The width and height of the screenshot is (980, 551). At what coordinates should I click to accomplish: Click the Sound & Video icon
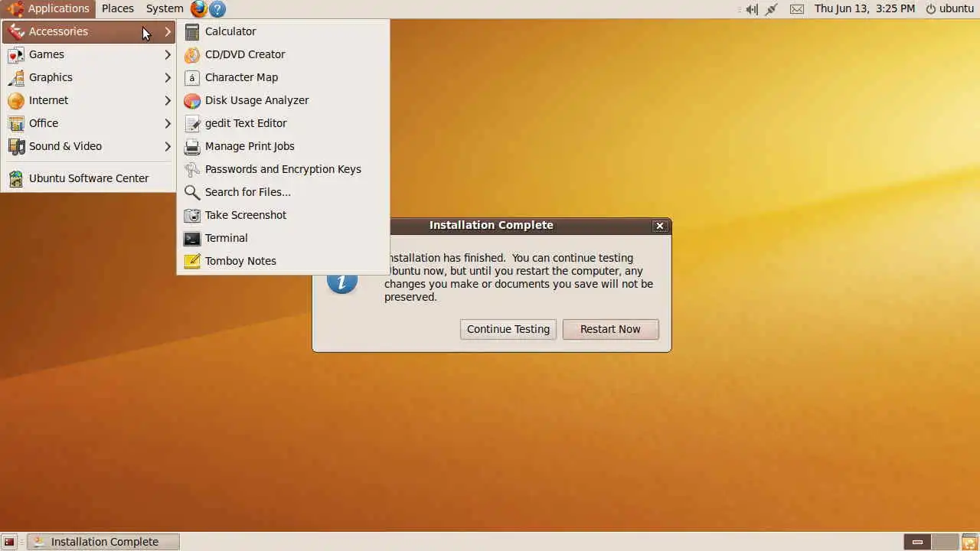[16, 146]
